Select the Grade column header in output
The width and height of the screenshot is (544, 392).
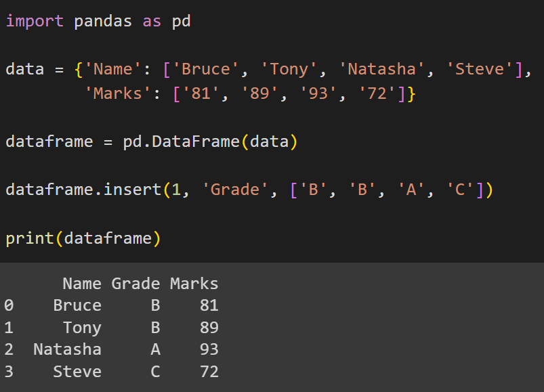coord(135,283)
